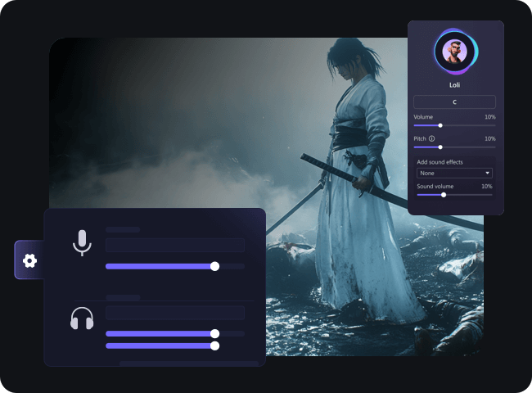532x393 pixels.
Task: Click the Volume slider handle
Action: coord(440,125)
